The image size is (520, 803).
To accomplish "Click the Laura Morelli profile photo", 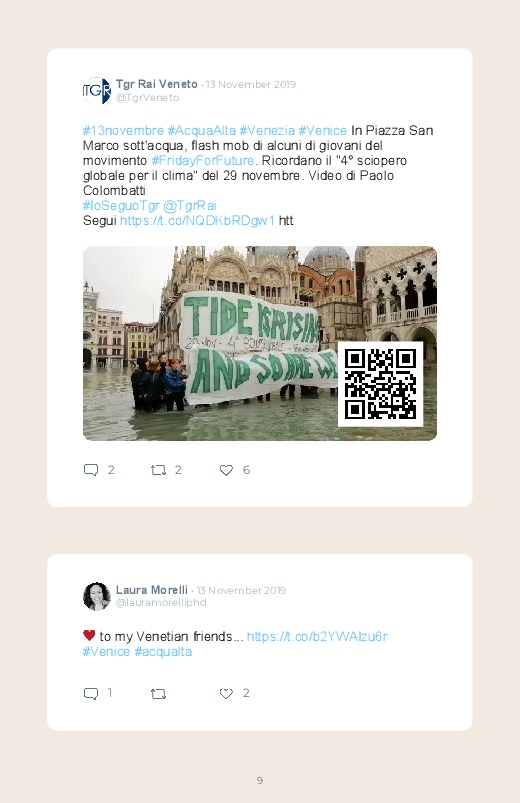I will (97, 597).
